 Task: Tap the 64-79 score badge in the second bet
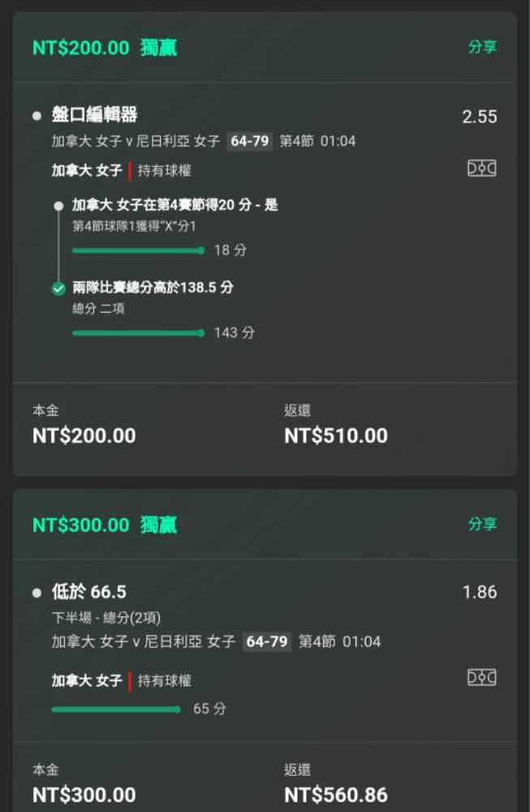tap(267, 641)
